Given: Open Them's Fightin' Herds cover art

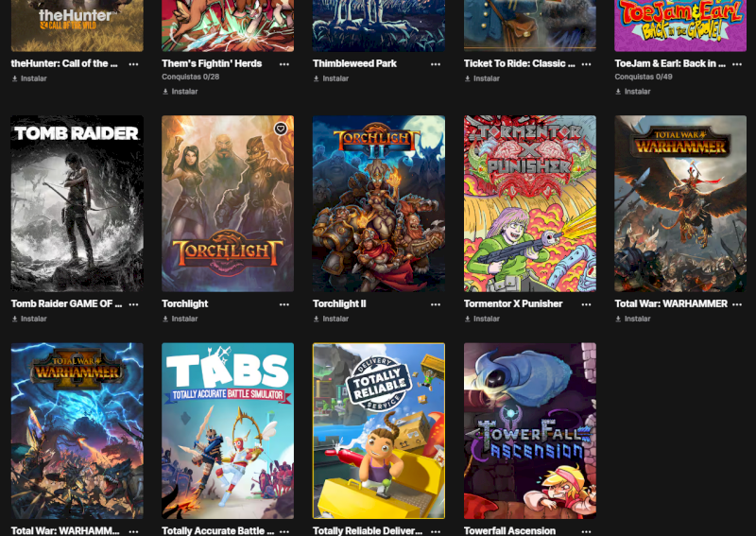Looking at the screenshot, I should point(228,26).
